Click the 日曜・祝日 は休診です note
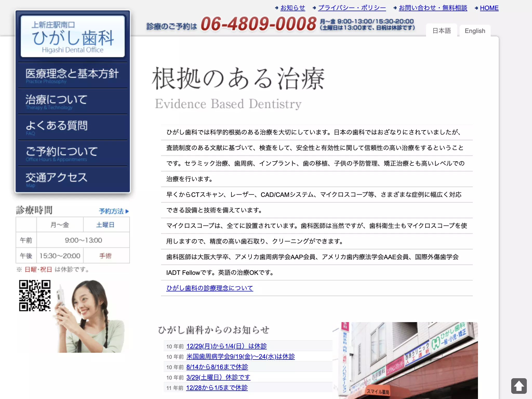The height and width of the screenshot is (399, 532). [x=53, y=269]
